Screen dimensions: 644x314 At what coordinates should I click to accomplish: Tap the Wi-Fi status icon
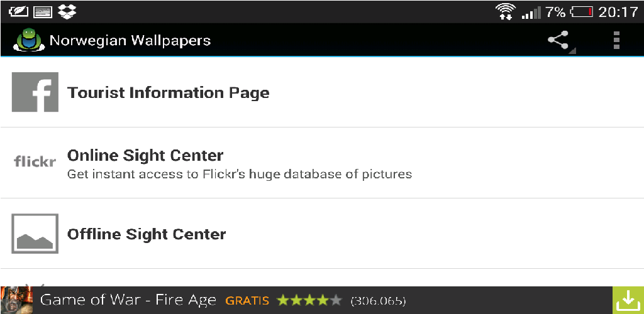point(505,11)
